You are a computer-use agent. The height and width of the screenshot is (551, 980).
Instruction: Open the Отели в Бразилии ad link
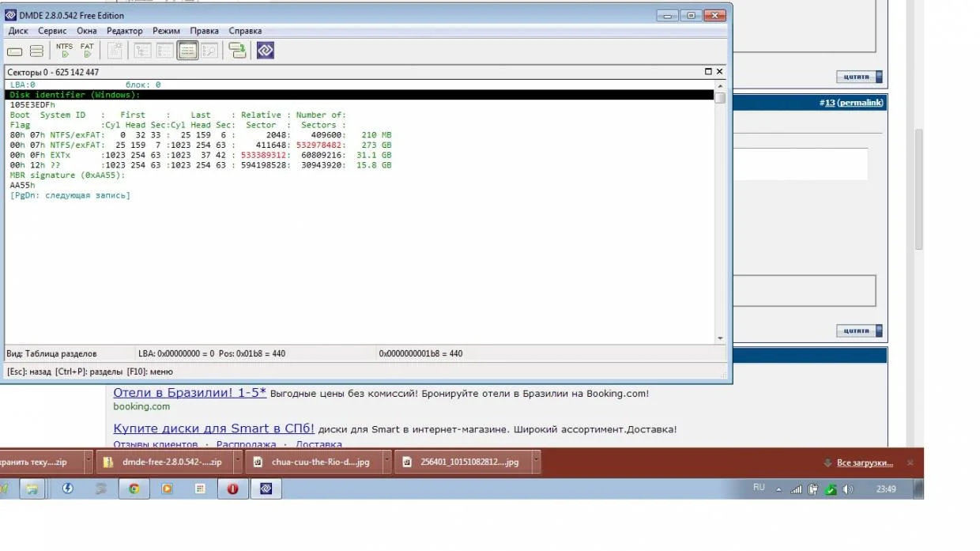coord(190,393)
